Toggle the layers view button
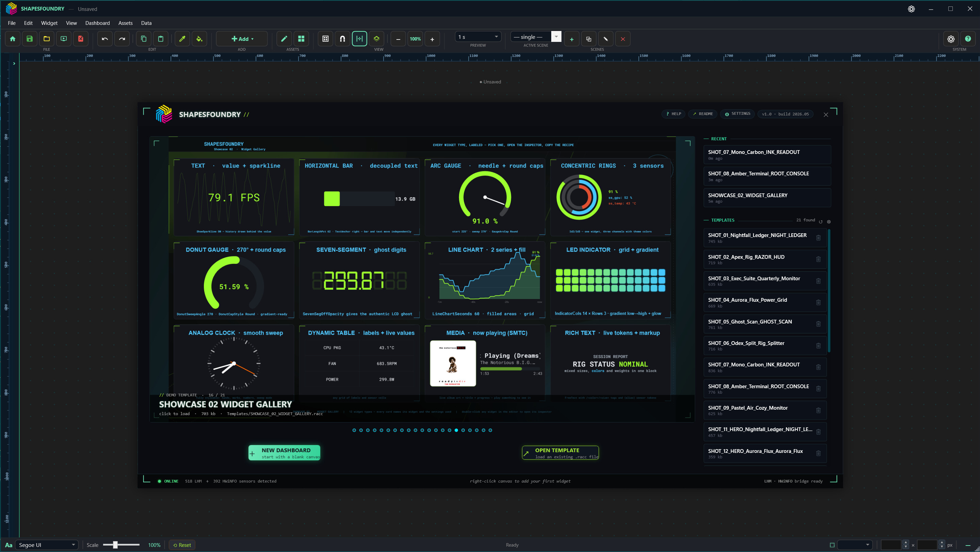 (x=376, y=39)
